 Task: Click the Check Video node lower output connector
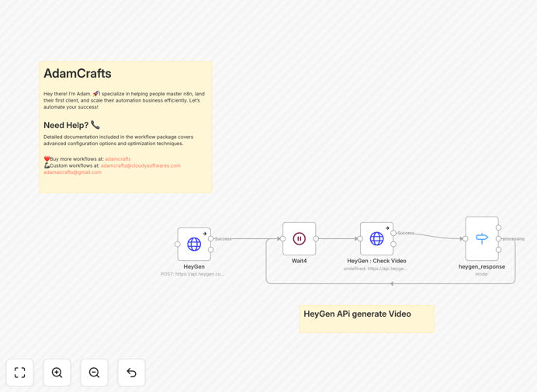tap(393, 244)
